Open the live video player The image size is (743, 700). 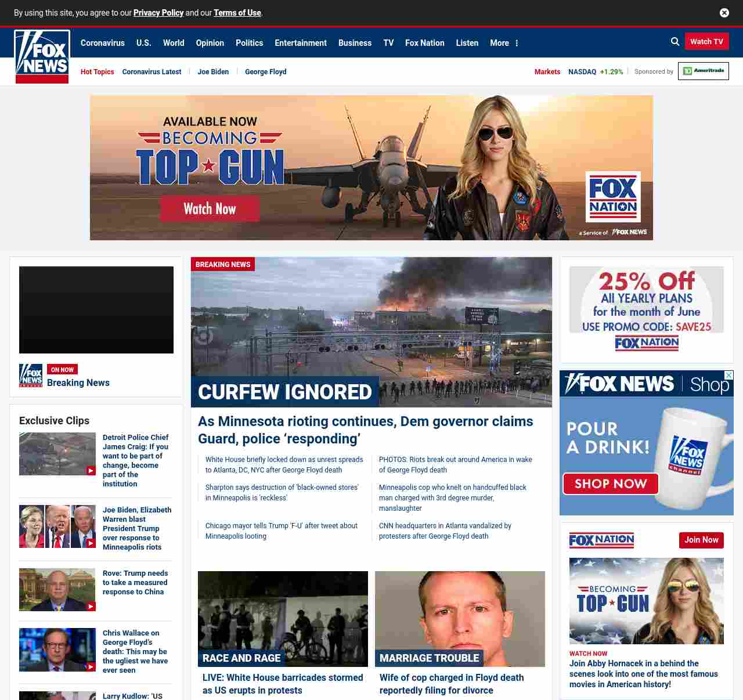pyautogui.click(x=96, y=310)
